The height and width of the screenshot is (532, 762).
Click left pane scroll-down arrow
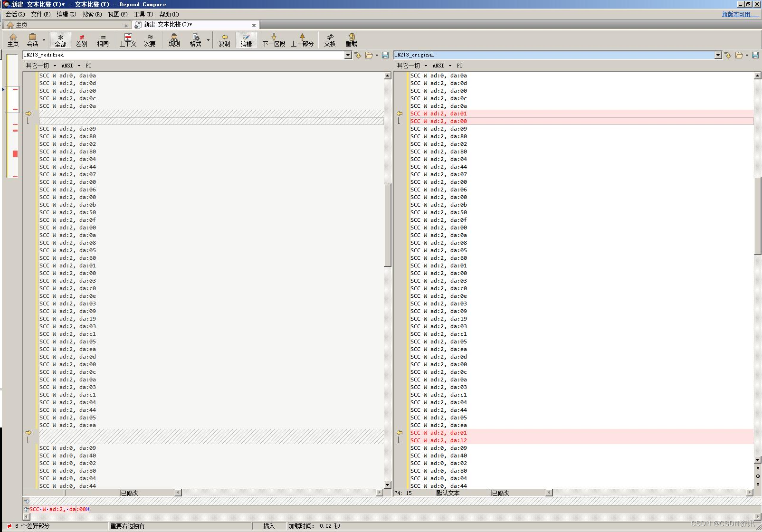point(388,485)
